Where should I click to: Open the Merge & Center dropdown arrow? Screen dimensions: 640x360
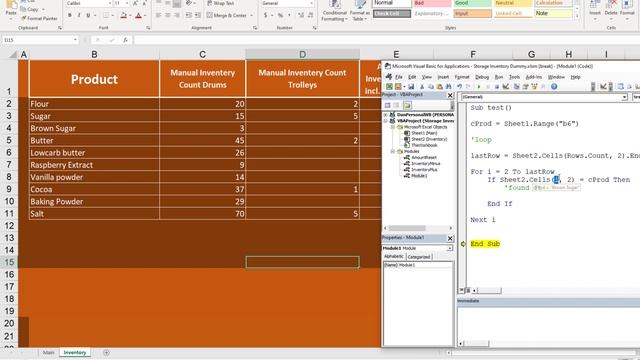[x=251, y=16]
